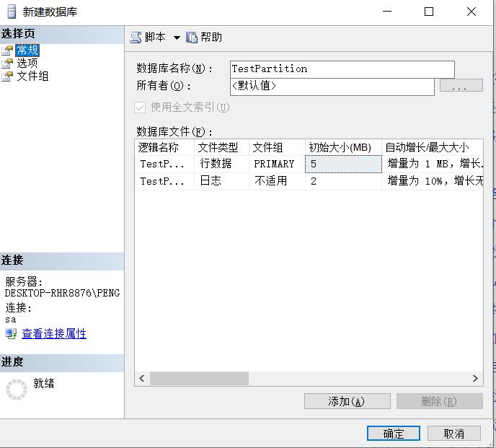Select the 选项 page

click(27, 63)
